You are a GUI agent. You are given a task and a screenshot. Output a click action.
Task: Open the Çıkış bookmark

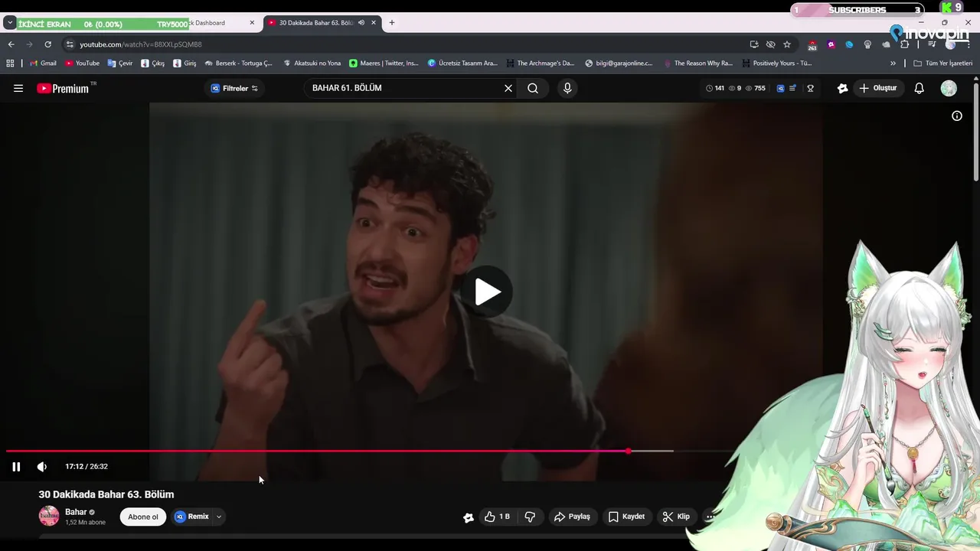(x=152, y=64)
